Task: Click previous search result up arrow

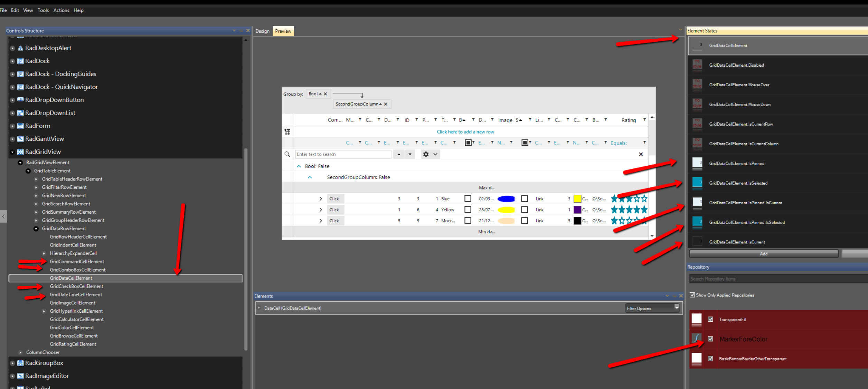Action: coord(399,154)
